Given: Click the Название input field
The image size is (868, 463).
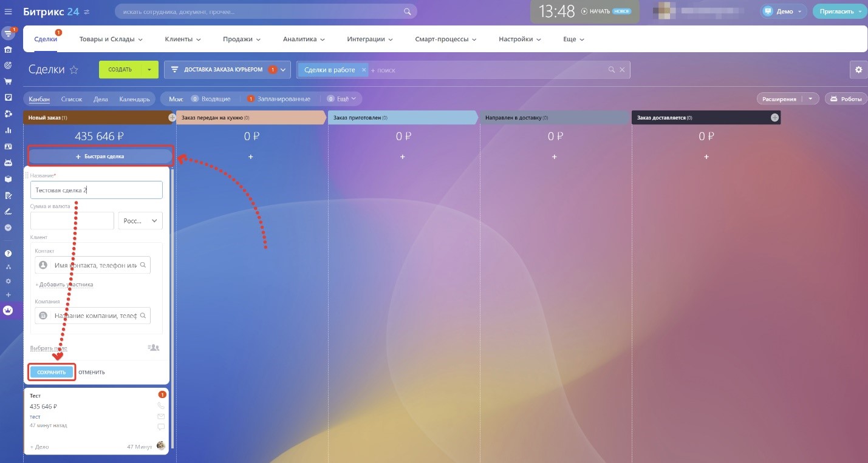Looking at the screenshot, I should 97,190.
